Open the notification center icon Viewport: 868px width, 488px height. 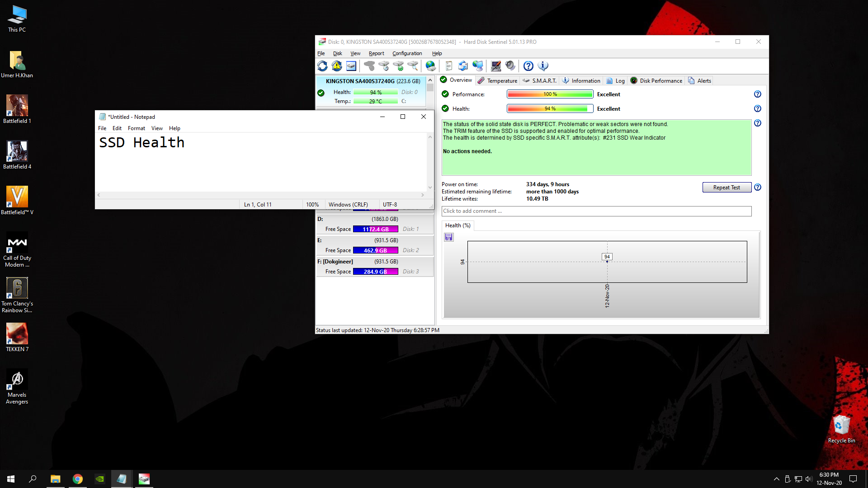click(853, 479)
